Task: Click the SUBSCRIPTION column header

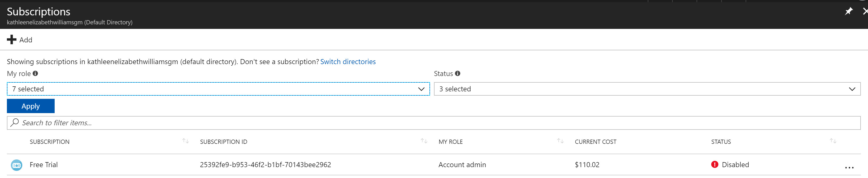Action: [x=50, y=142]
